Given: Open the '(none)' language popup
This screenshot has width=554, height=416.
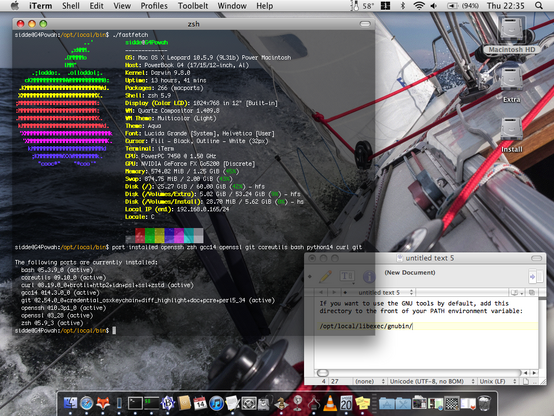Looking at the screenshot, I should 369,382.
